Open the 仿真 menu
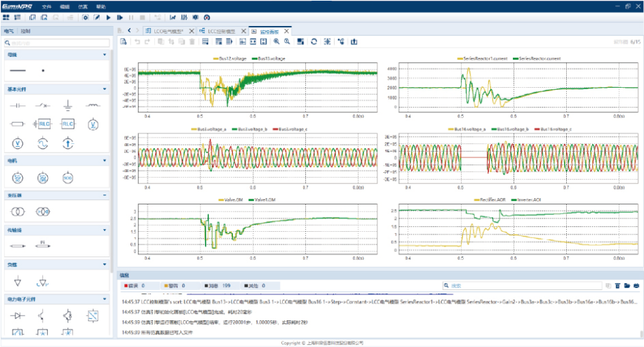The width and height of the screenshot is (644, 347). tap(83, 6)
